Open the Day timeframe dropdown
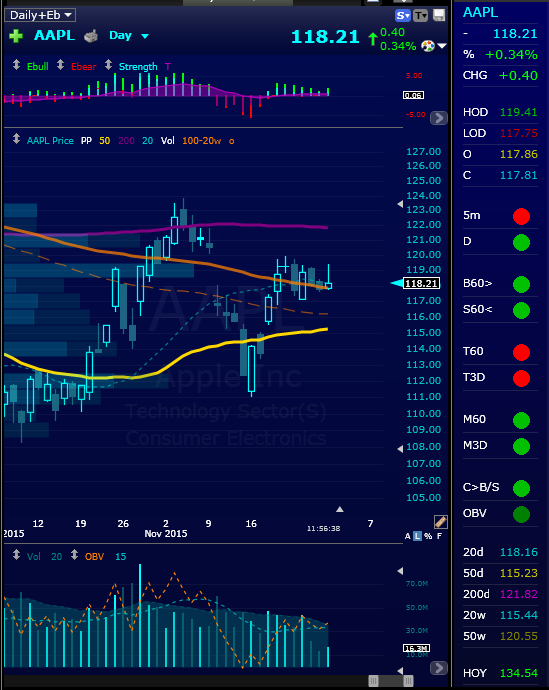Viewport: 549px width, 690px height. 129,36
